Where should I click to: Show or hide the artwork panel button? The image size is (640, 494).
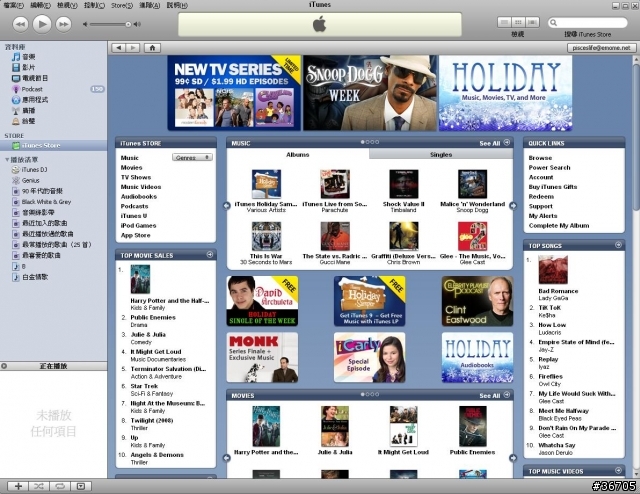click(x=81, y=486)
